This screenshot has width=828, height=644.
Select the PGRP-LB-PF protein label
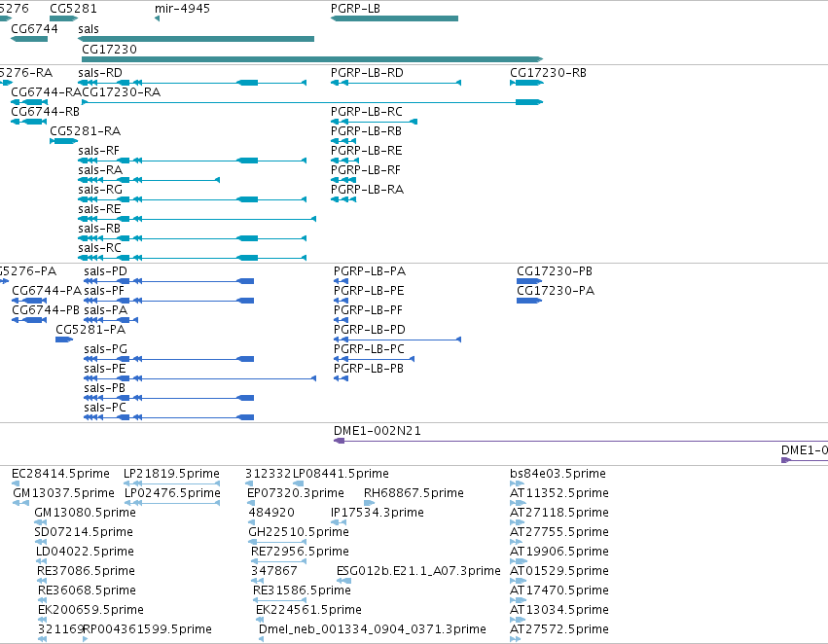[368, 310]
